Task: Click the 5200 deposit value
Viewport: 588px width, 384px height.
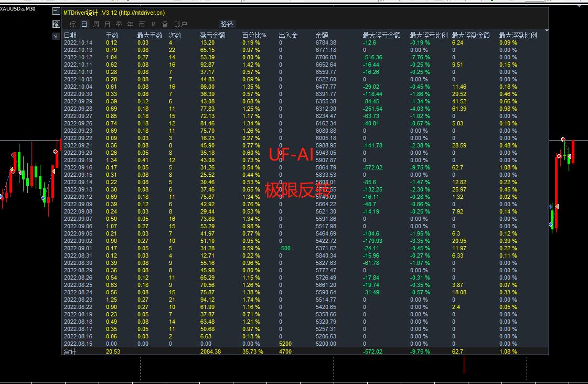Action: (285, 344)
